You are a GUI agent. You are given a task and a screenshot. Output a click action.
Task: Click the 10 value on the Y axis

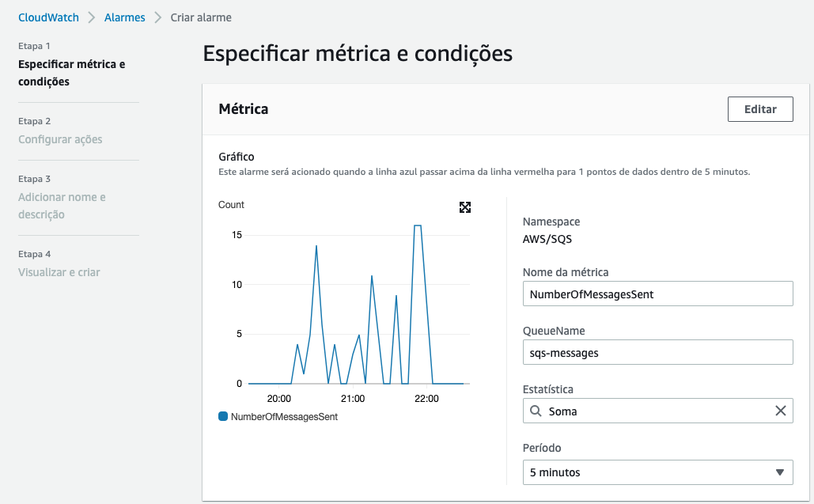click(x=237, y=285)
